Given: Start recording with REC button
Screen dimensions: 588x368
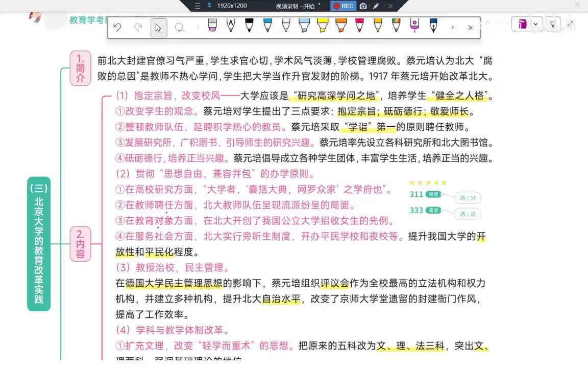Looking at the screenshot, I should (343, 6).
